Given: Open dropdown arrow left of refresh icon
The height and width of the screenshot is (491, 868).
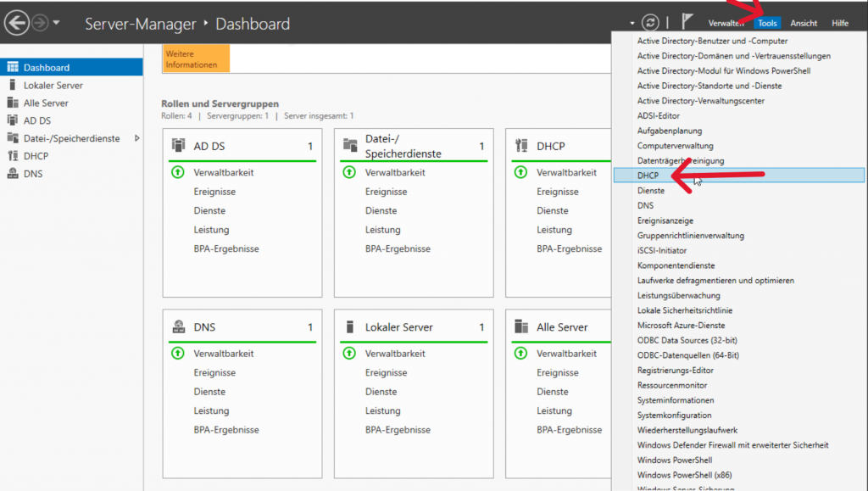Looking at the screenshot, I should 632,24.
